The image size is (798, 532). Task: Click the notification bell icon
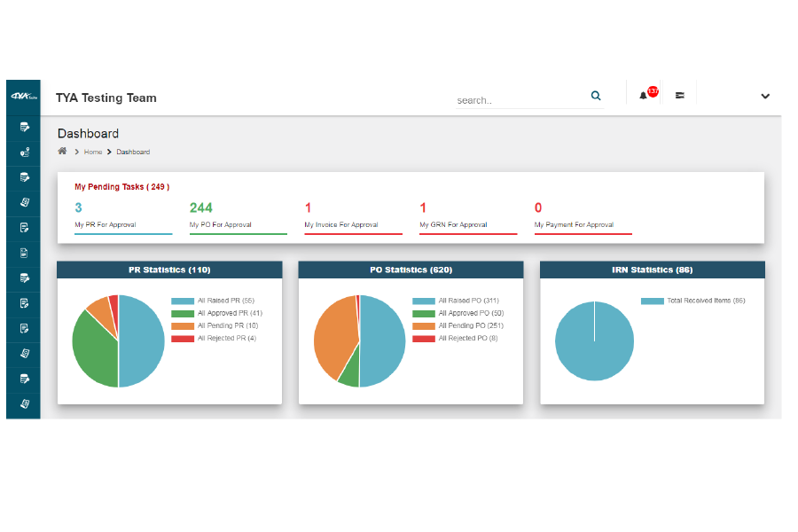click(x=643, y=96)
